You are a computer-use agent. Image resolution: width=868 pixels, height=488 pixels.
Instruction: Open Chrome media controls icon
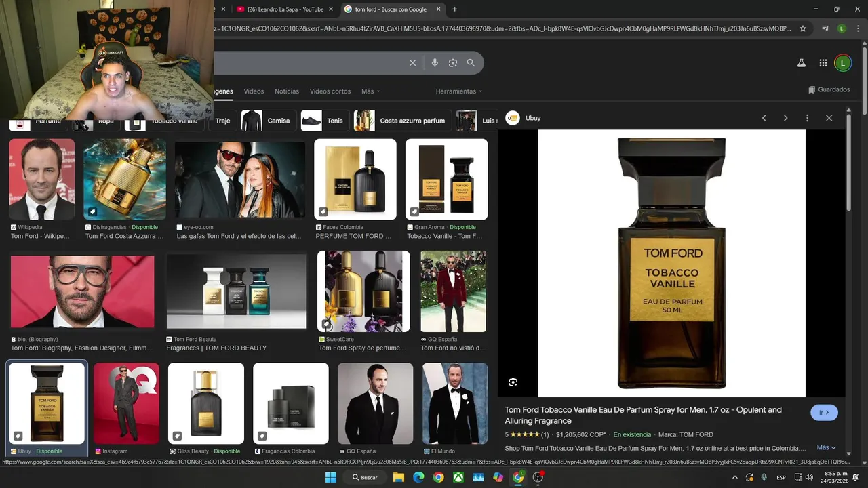[x=825, y=28]
